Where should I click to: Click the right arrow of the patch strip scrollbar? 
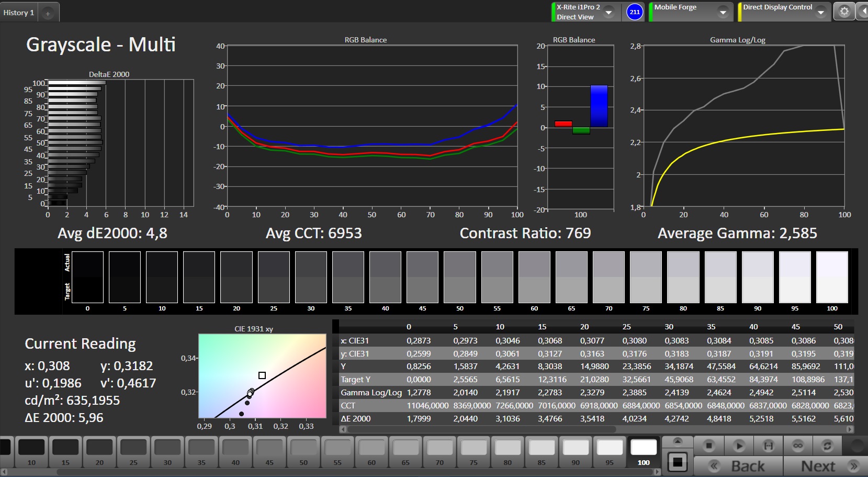(x=657, y=472)
